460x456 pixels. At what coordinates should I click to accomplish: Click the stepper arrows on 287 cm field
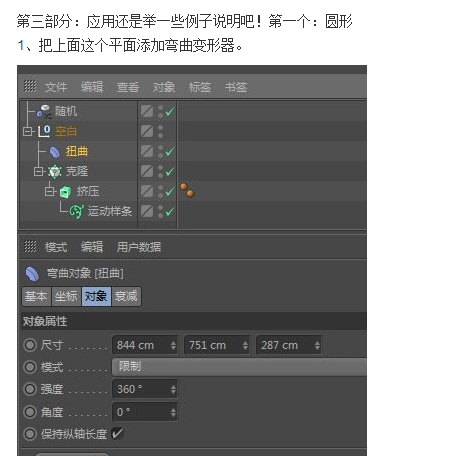(x=317, y=345)
